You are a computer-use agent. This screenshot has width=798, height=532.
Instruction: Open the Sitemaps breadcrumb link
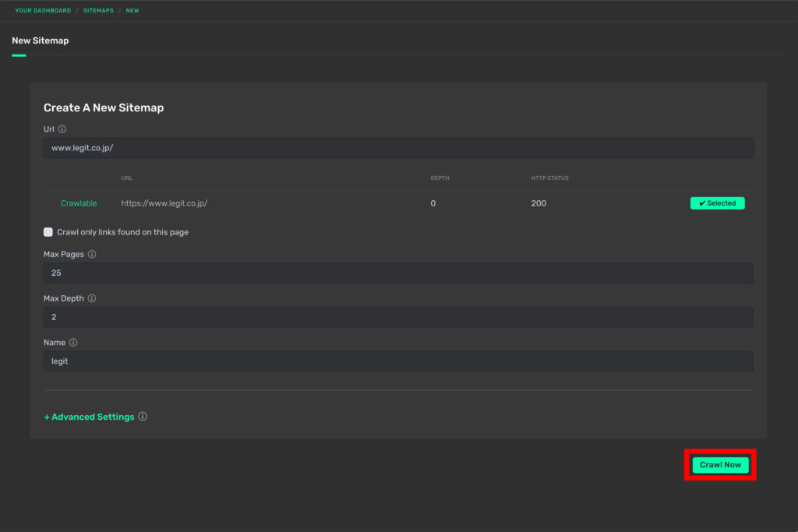click(x=98, y=11)
